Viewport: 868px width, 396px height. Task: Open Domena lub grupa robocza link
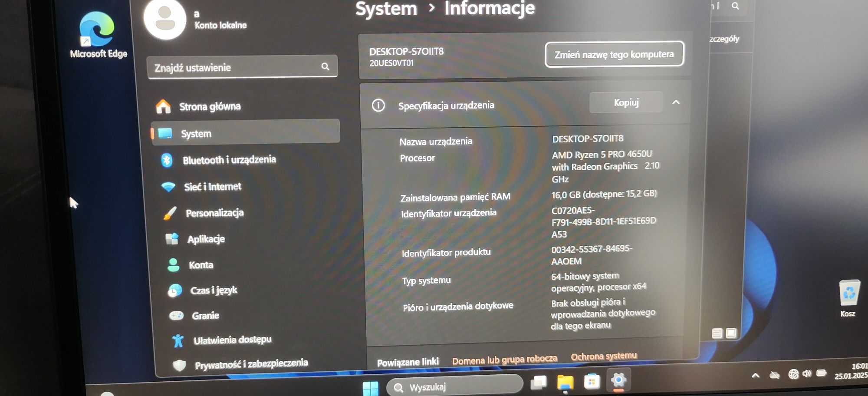504,360
